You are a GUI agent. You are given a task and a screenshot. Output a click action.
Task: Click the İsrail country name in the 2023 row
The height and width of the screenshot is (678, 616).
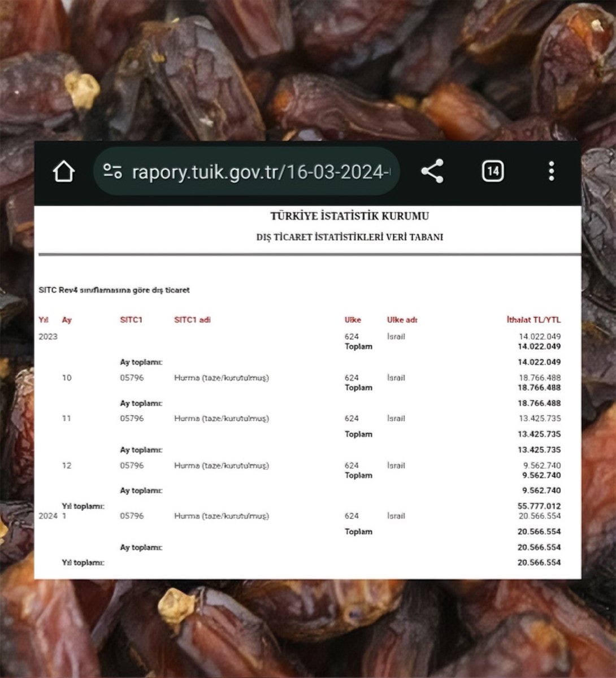(x=397, y=336)
